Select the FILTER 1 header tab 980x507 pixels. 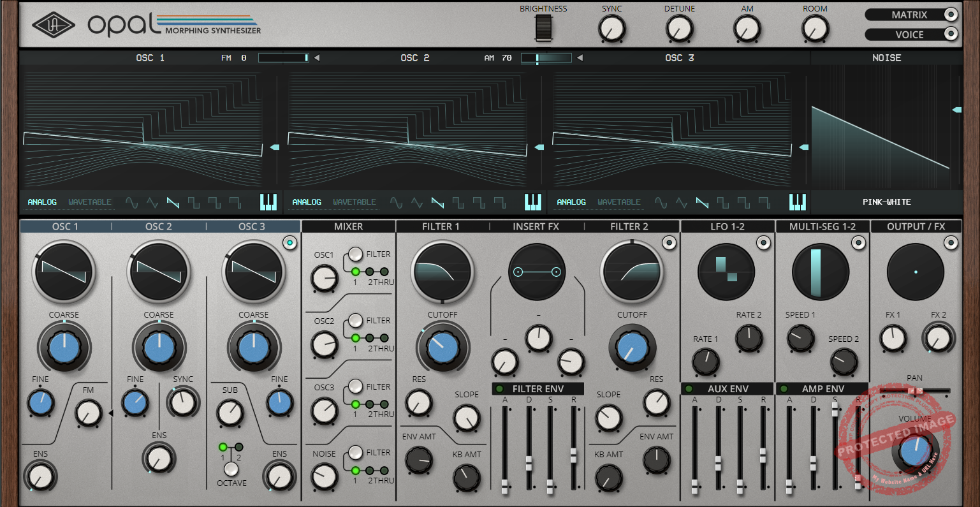(x=441, y=226)
